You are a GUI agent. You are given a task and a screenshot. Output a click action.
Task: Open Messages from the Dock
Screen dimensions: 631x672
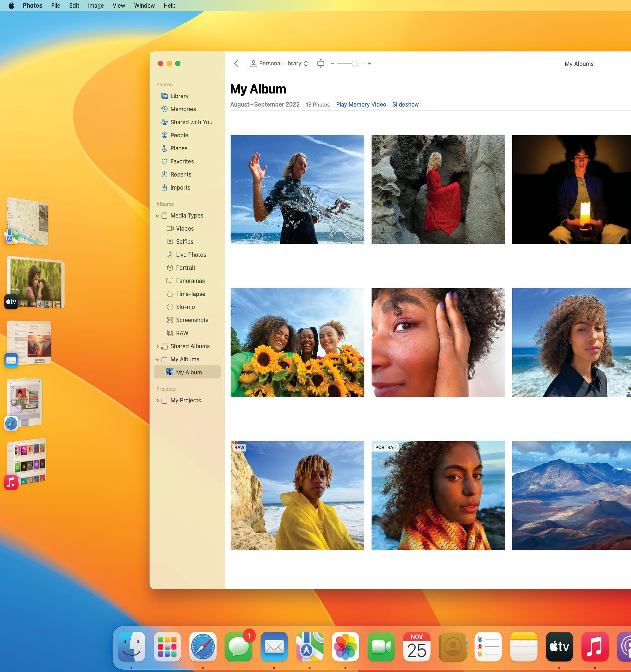coord(238,646)
